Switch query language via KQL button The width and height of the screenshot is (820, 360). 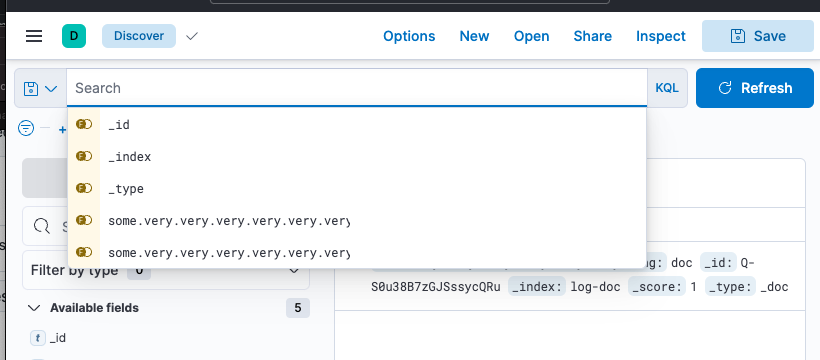(667, 88)
